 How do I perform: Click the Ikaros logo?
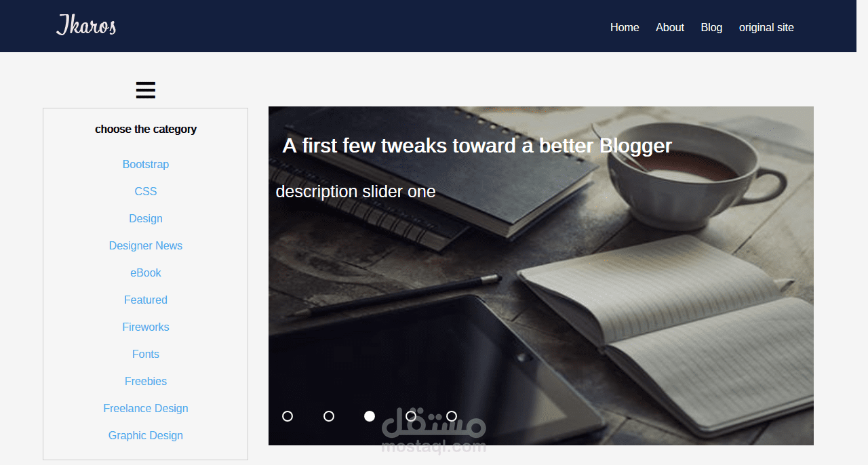pos(86,26)
